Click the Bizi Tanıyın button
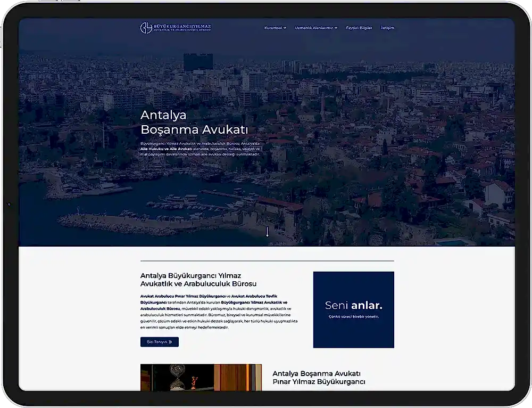Viewport: 532px width, 408px height. (160, 342)
